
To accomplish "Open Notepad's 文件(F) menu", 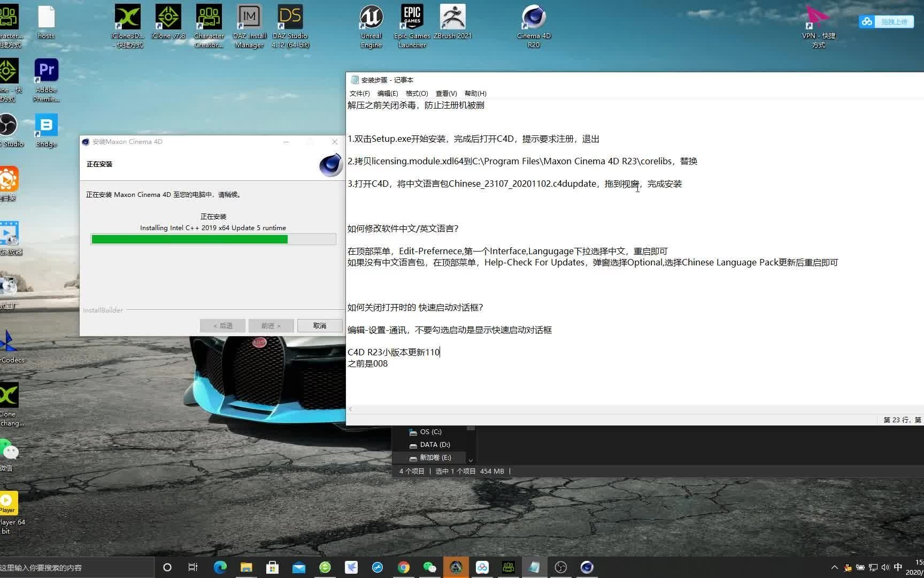I will coord(359,93).
